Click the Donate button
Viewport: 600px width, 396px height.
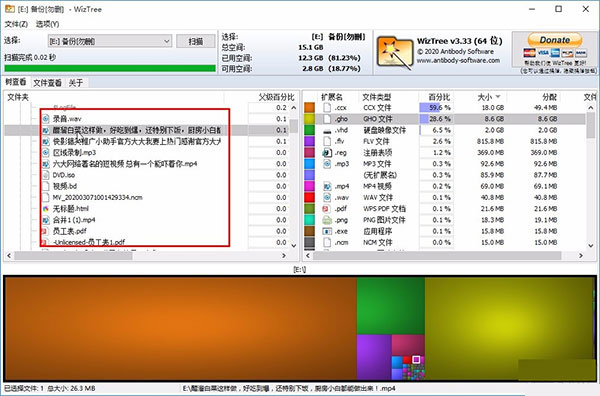pyautogui.click(x=555, y=40)
